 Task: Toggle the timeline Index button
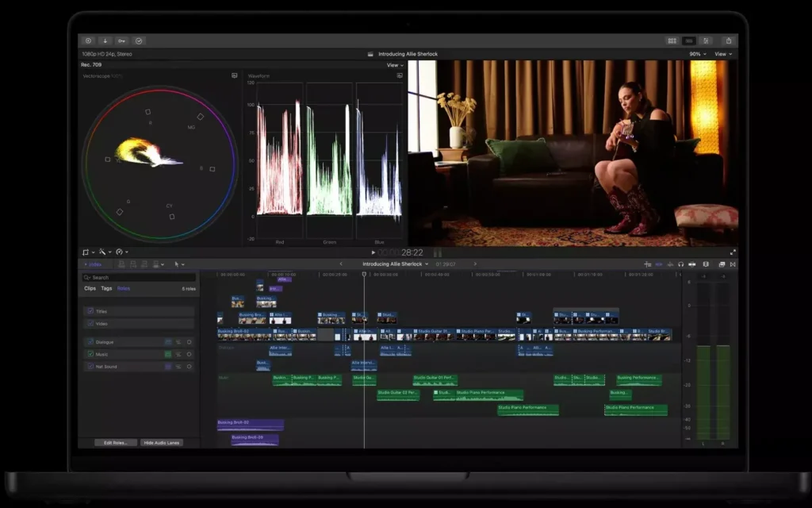93,264
